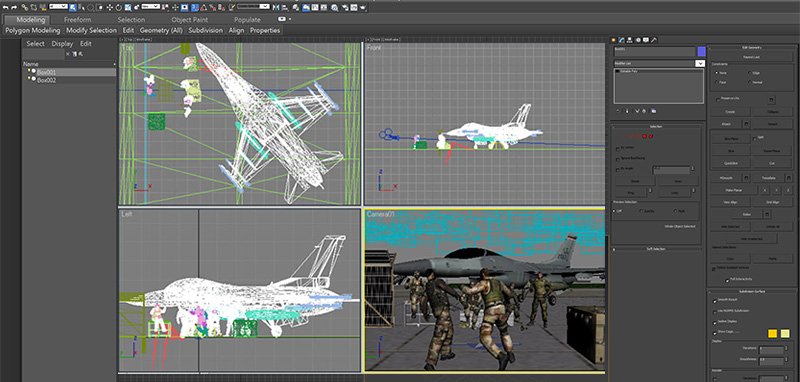Click the teapot Render icon
This screenshot has width=800, height=382.
(x=362, y=8)
